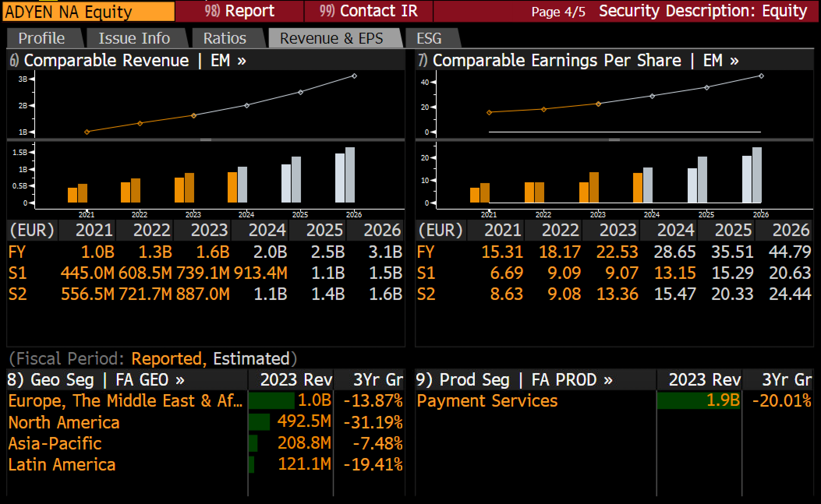Viewport: 821px width, 504px height.
Task: Click the 2026 data point on the revenue line chart
Action: (354, 76)
